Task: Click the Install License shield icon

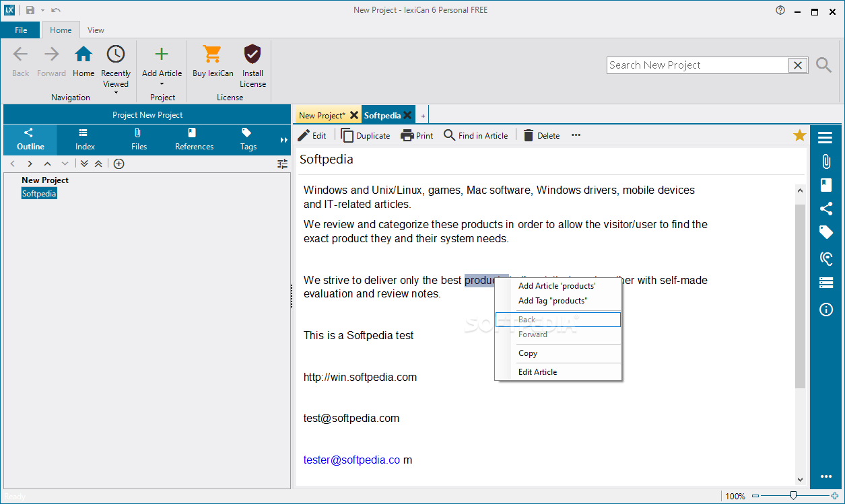Action: [x=252, y=54]
